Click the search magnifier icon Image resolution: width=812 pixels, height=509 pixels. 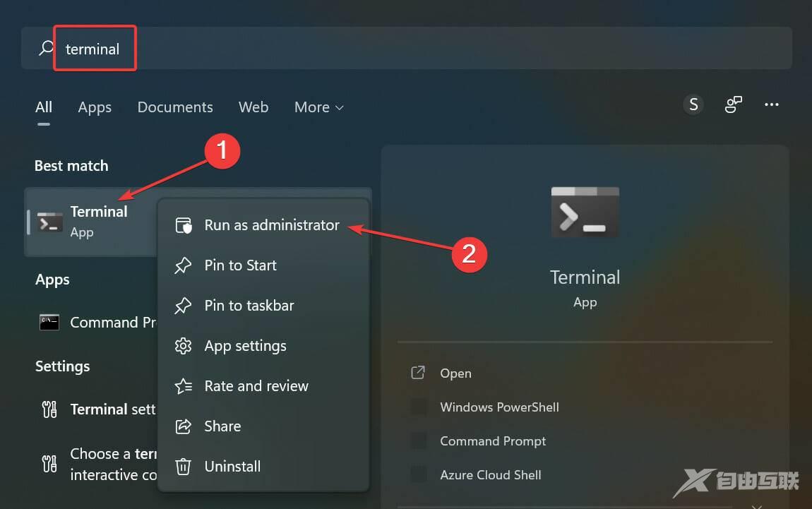[x=46, y=48]
